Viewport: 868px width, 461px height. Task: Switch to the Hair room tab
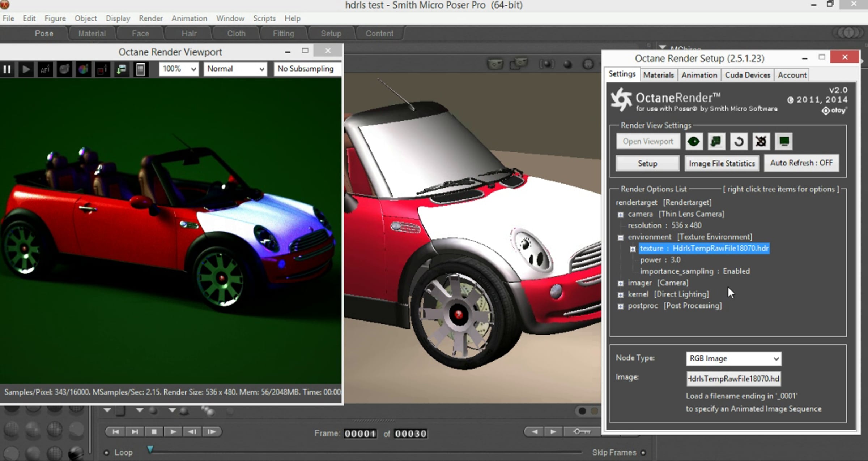189,34
